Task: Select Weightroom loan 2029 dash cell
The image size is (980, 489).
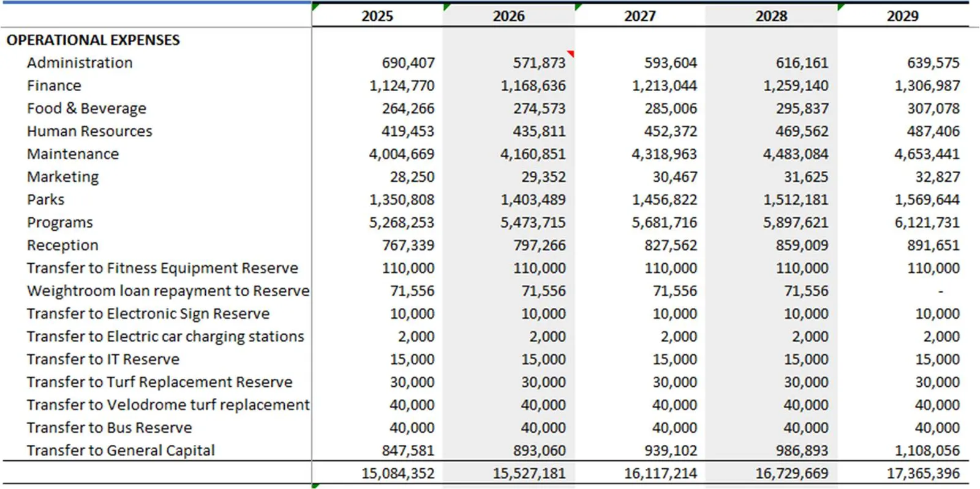Action: pos(940,291)
